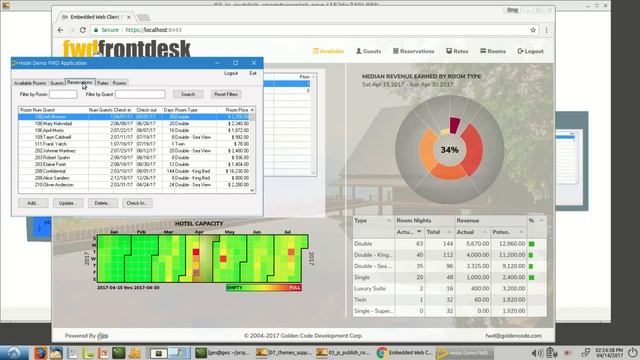Reload the localhost page in browser
The height and width of the screenshot is (360, 640).
pyautogui.click(x=83, y=30)
